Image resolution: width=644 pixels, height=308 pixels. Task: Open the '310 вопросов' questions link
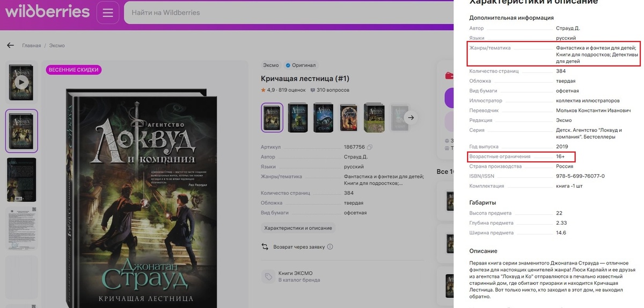pos(330,90)
